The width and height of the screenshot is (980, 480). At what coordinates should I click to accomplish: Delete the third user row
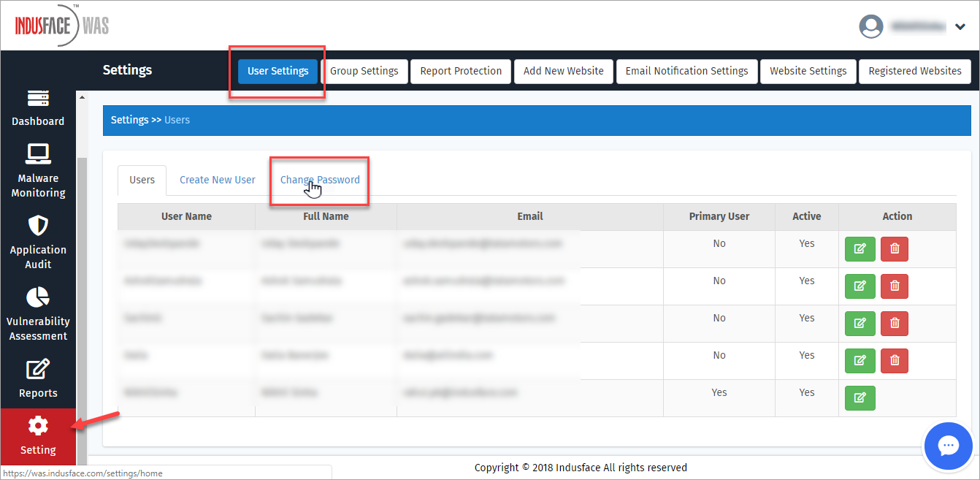(x=895, y=323)
